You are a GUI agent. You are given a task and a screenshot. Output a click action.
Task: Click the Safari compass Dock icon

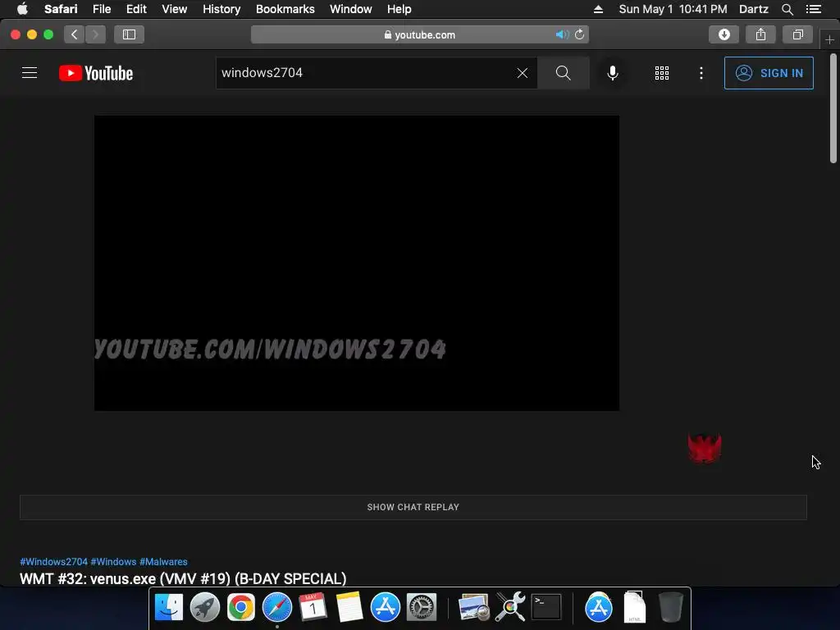[277, 608]
